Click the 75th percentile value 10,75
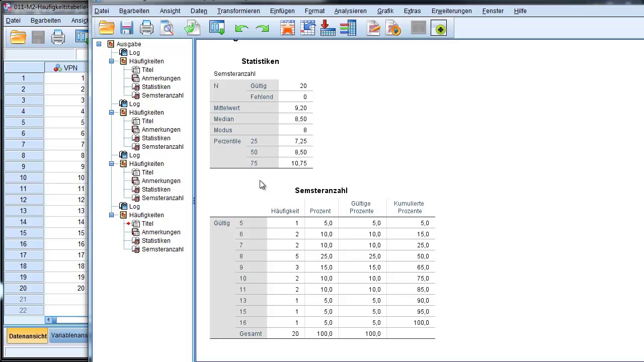644x362 pixels. tap(298, 163)
